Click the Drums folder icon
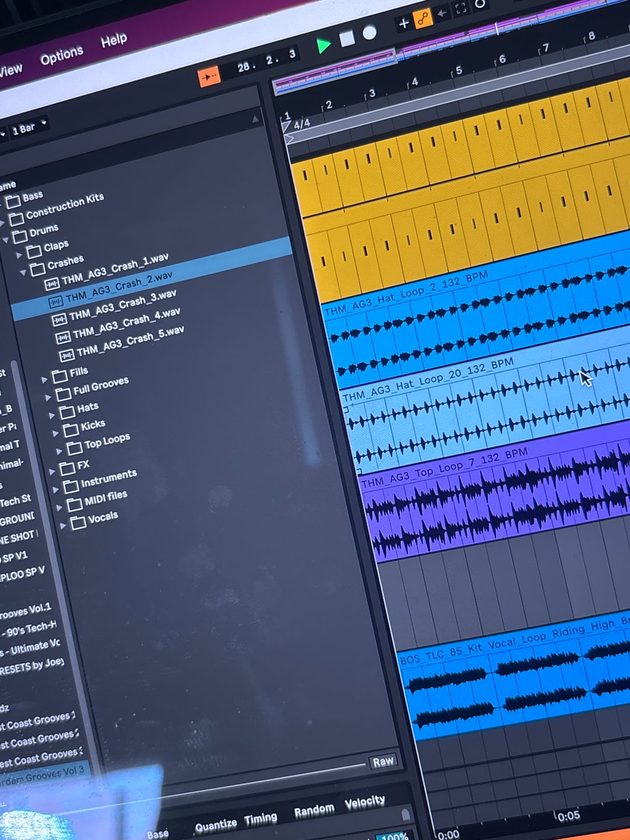 pos(20,236)
